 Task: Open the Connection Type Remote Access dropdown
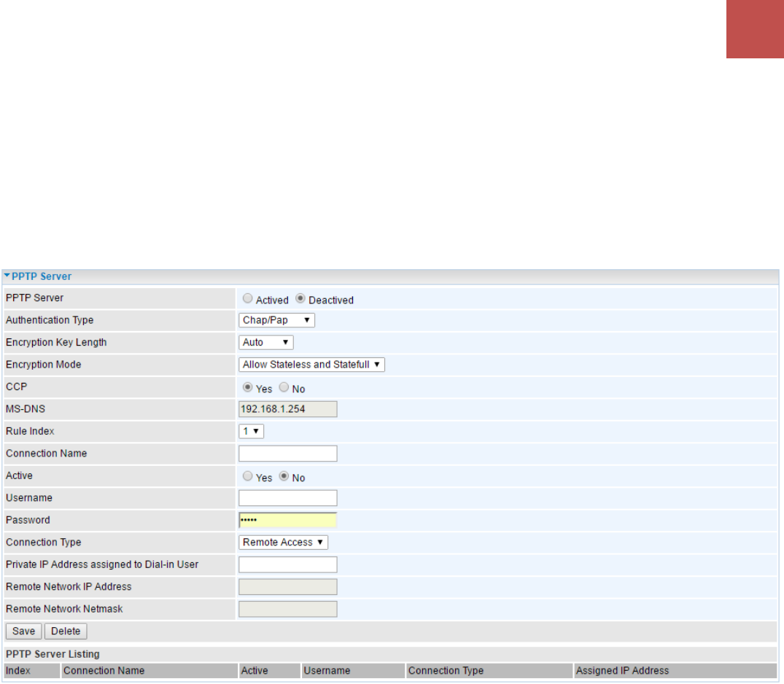point(283,543)
